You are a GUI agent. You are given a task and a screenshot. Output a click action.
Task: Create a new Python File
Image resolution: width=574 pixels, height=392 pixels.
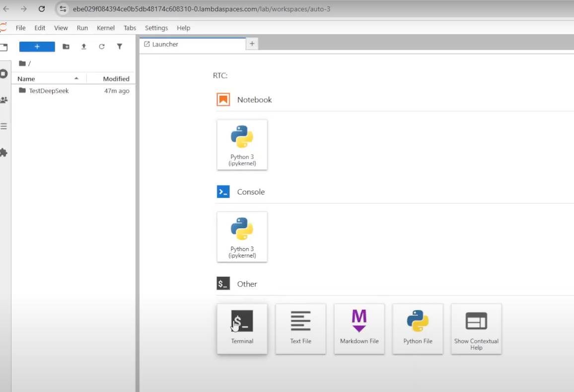(x=418, y=329)
